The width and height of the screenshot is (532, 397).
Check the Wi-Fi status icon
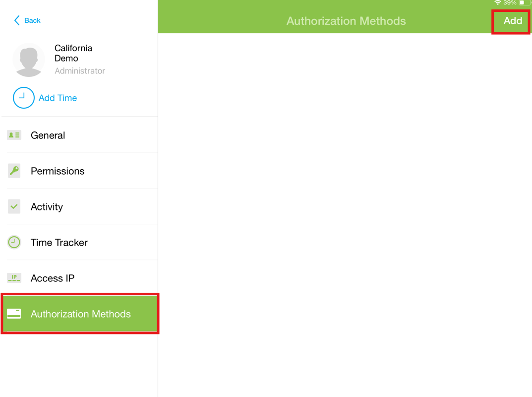click(497, 2)
